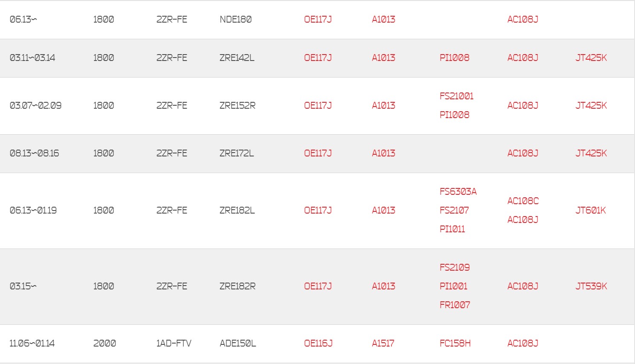This screenshot has width=635, height=364.
Task: Open PI1008 link in the ZRE142L row
Action: click(454, 58)
